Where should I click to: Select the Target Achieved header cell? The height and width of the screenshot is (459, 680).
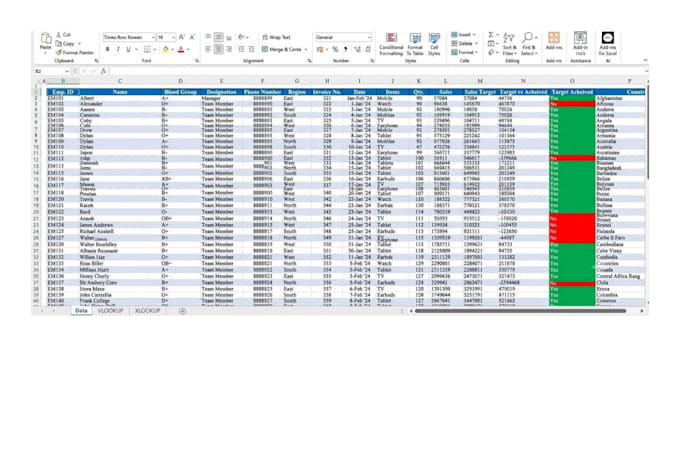tap(572, 92)
